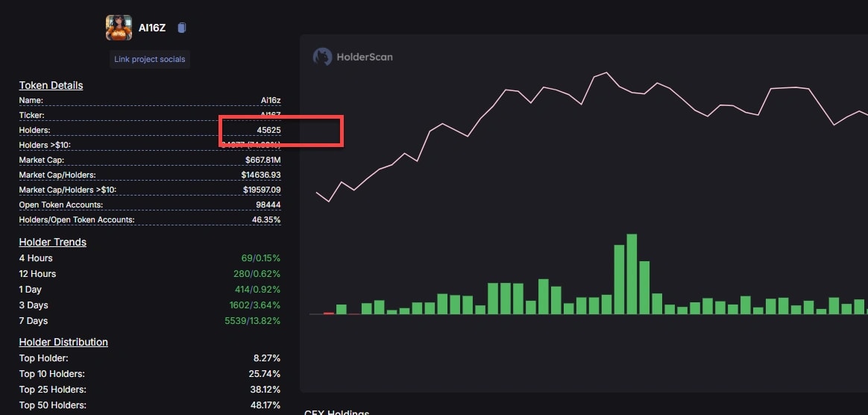Viewport: 868px width, 415px height.
Task: Select the 12 Hours trend value 280/0.62%
Action: point(257,274)
